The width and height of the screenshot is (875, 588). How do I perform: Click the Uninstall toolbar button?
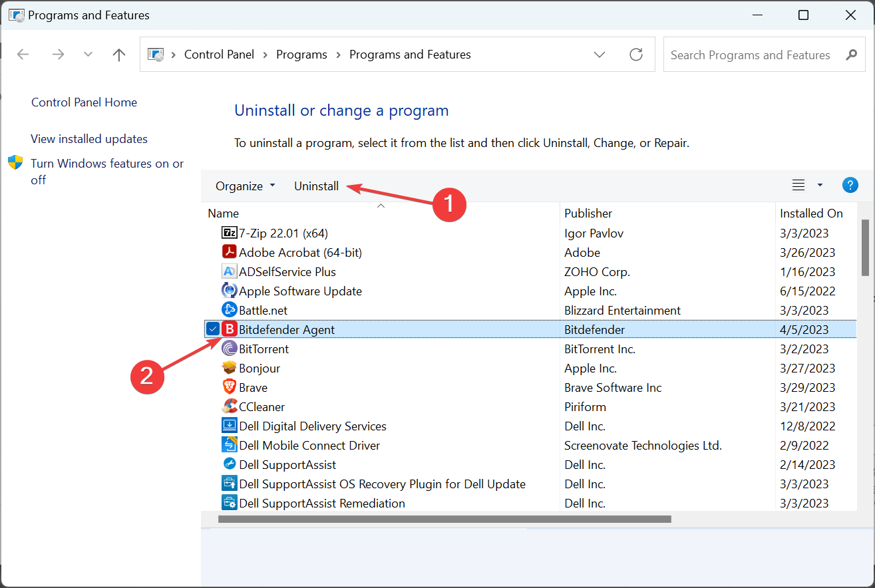tap(317, 186)
